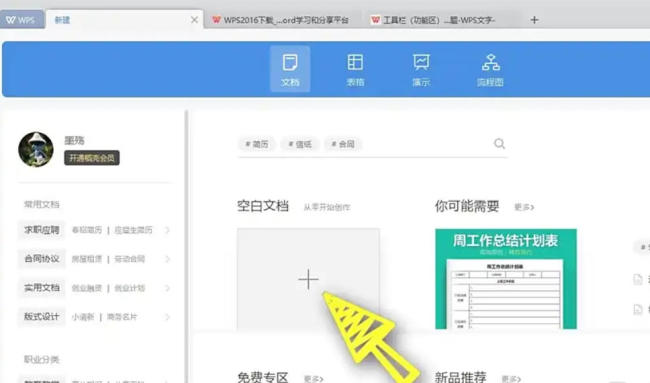Expand the 实用文档 row chevron
Viewport: 650px width, 383px height.
coord(167,288)
